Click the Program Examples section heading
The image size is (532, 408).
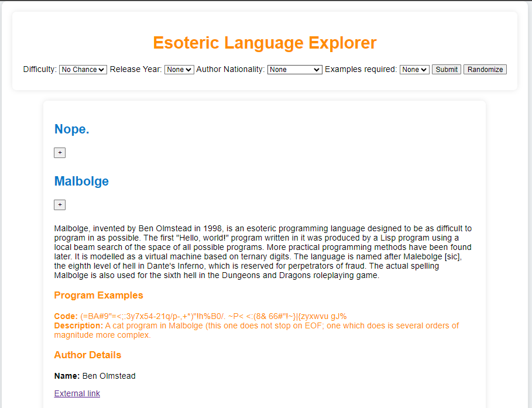[98, 295]
